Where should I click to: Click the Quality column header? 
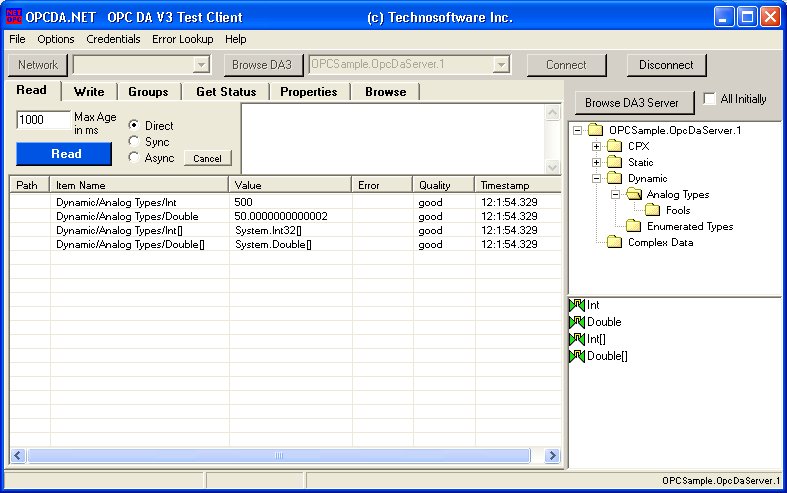point(444,185)
